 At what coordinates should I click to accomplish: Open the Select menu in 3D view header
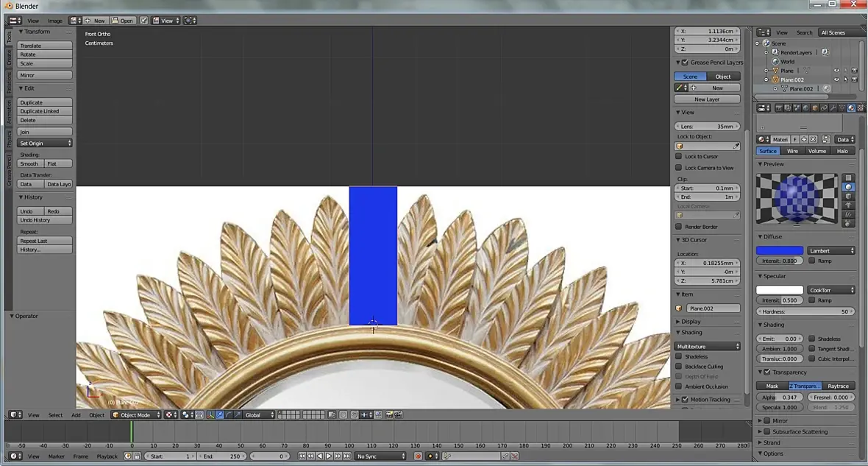(x=55, y=414)
